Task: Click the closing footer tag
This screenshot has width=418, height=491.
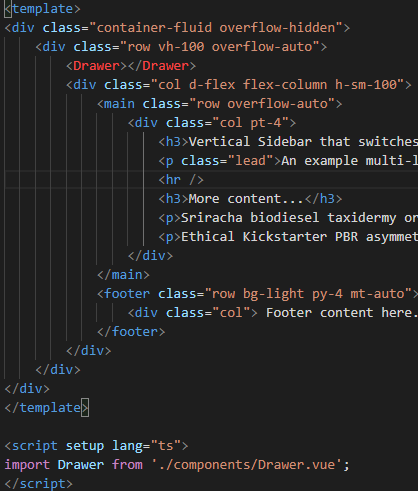Action: tap(131, 332)
